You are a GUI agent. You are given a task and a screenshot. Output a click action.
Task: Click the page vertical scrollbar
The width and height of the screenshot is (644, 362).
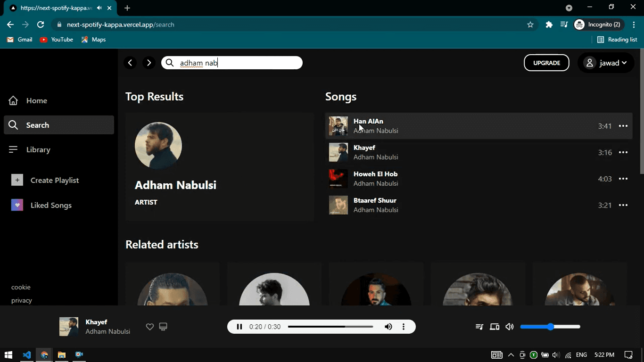click(x=642, y=111)
